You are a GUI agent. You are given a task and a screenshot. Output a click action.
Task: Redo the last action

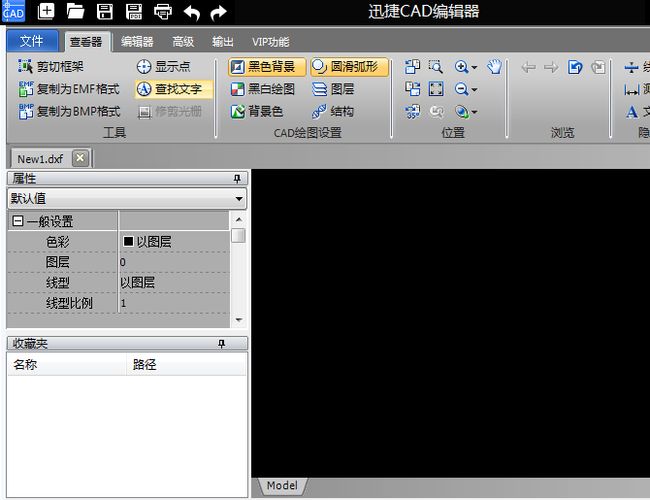click(x=218, y=12)
